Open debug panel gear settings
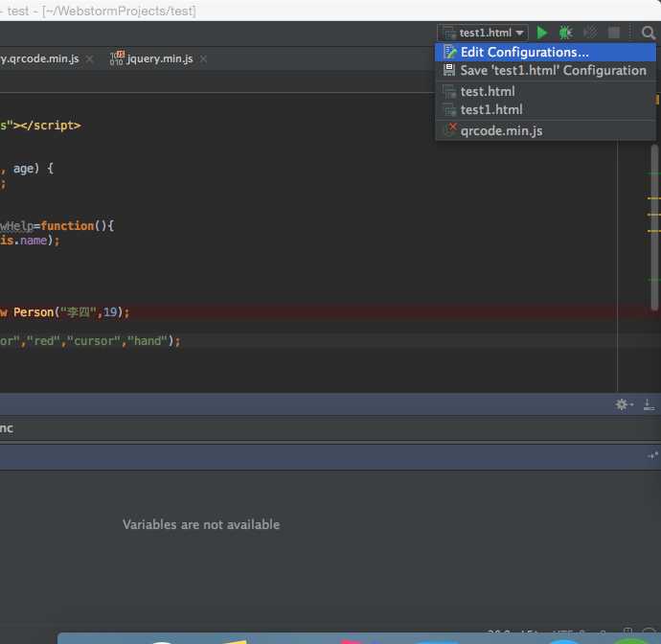Screen dimensions: 661x644 624,404
